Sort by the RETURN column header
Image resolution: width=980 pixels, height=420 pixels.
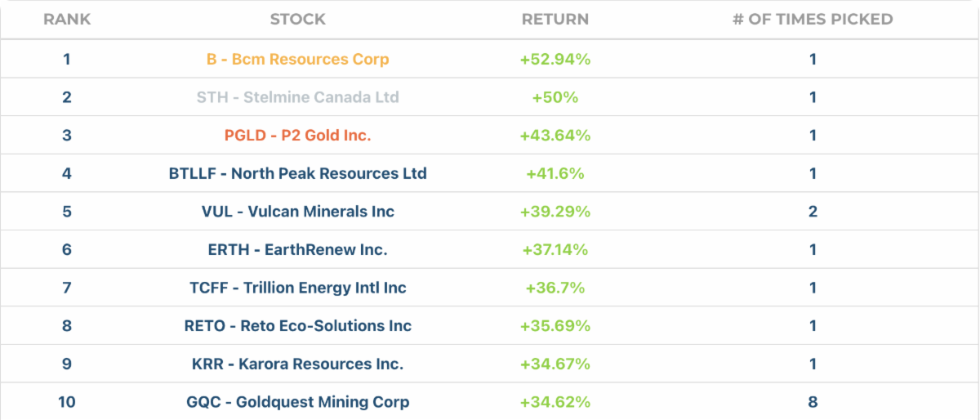click(555, 19)
